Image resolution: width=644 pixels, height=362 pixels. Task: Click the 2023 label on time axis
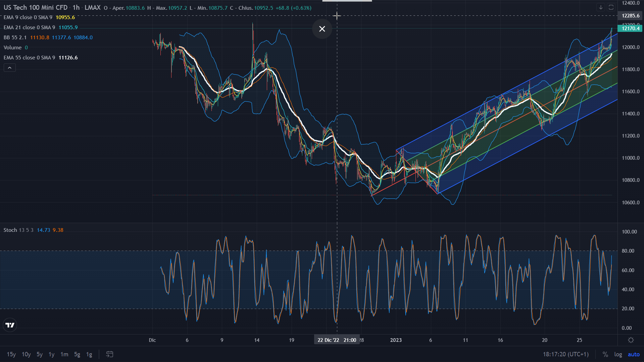(x=396, y=340)
